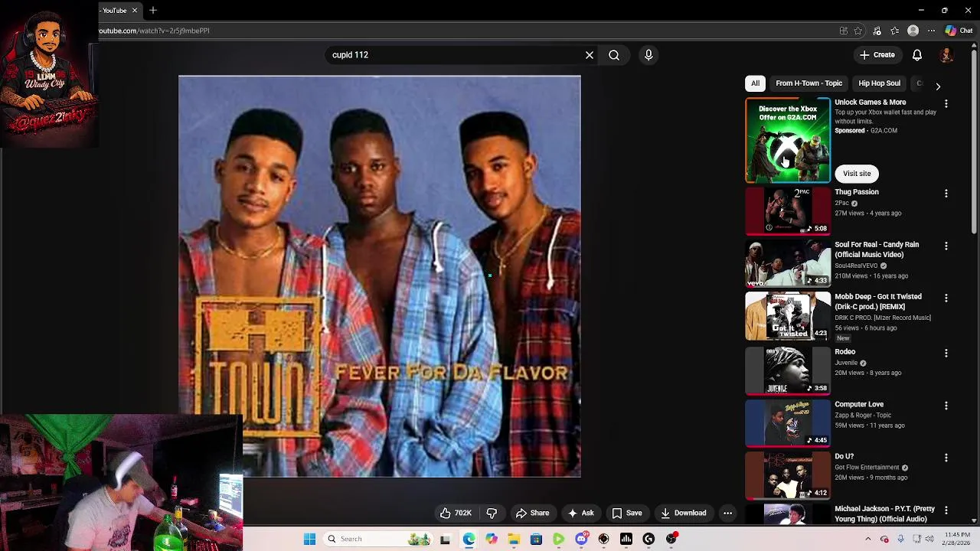Share this video
This screenshot has height=551, width=980.
[x=532, y=513]
